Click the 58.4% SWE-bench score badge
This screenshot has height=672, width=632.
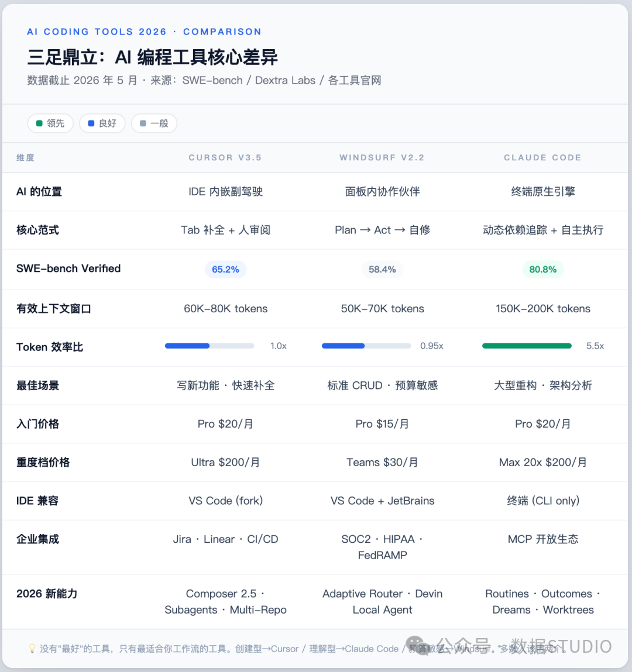(383, 270)
